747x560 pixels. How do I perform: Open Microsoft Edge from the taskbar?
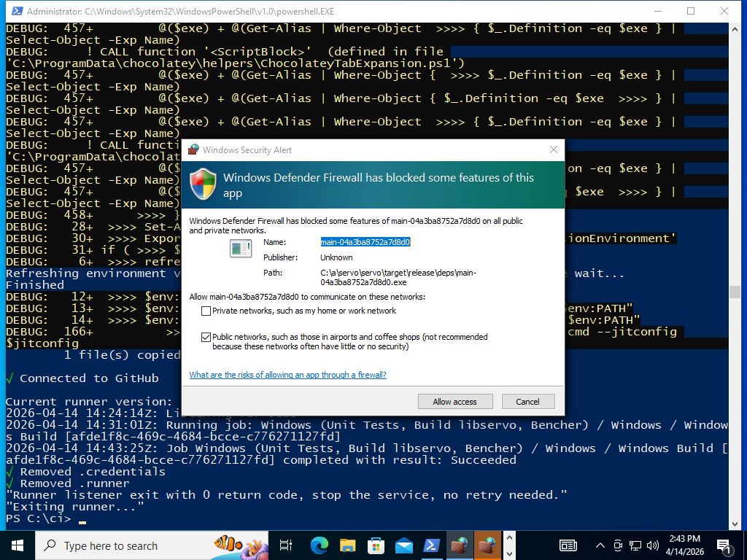pos(319,545)
